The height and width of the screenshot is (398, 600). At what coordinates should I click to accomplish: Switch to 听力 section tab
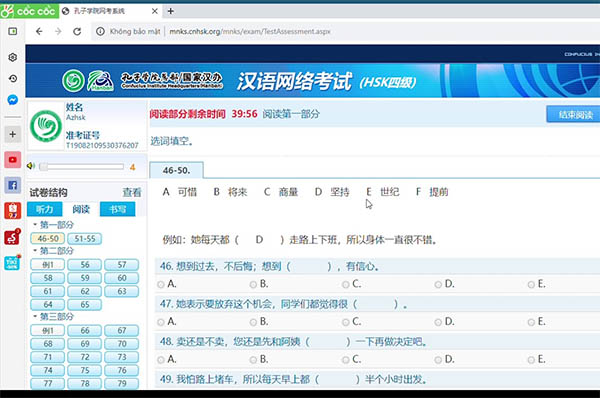(44, 209)
